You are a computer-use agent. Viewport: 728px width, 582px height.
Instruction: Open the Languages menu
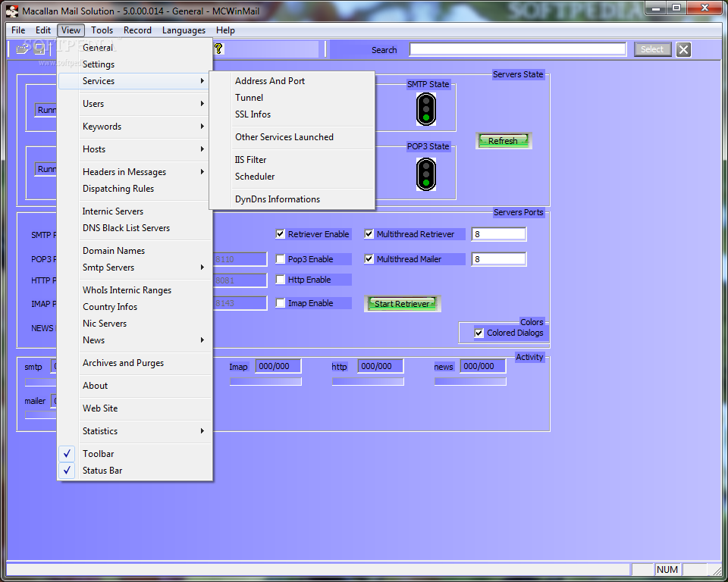184,30
